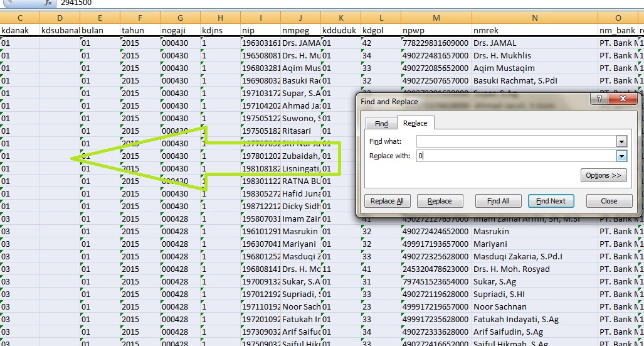Select the nmrek cell 'Noor Sachnan'
The height and width of the screenshot is (346, 644).
pos(535,307)
